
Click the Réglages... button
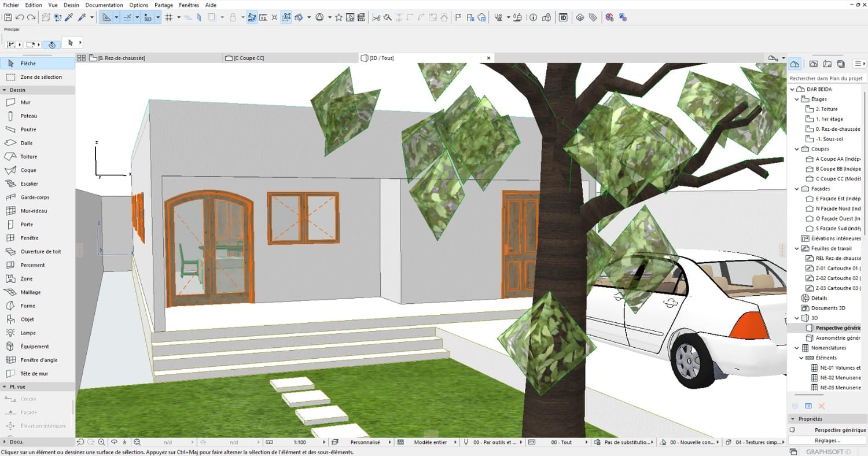click(826, 441)
